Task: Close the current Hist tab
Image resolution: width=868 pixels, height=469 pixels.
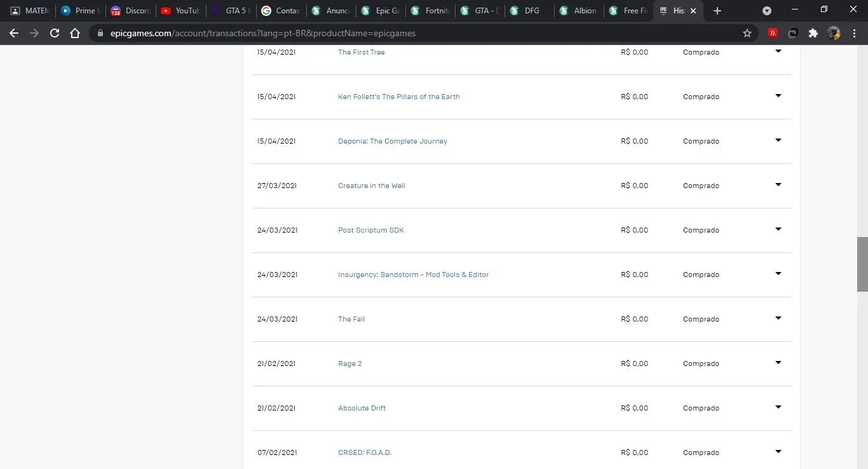Action: [x=693, y=11]
